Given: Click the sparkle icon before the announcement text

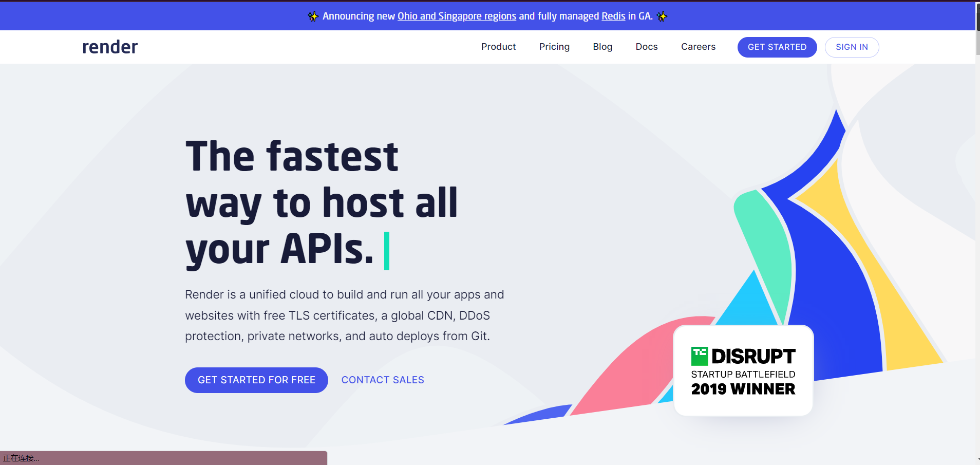Looking at the screenshot, I should (x=313, y=16).
